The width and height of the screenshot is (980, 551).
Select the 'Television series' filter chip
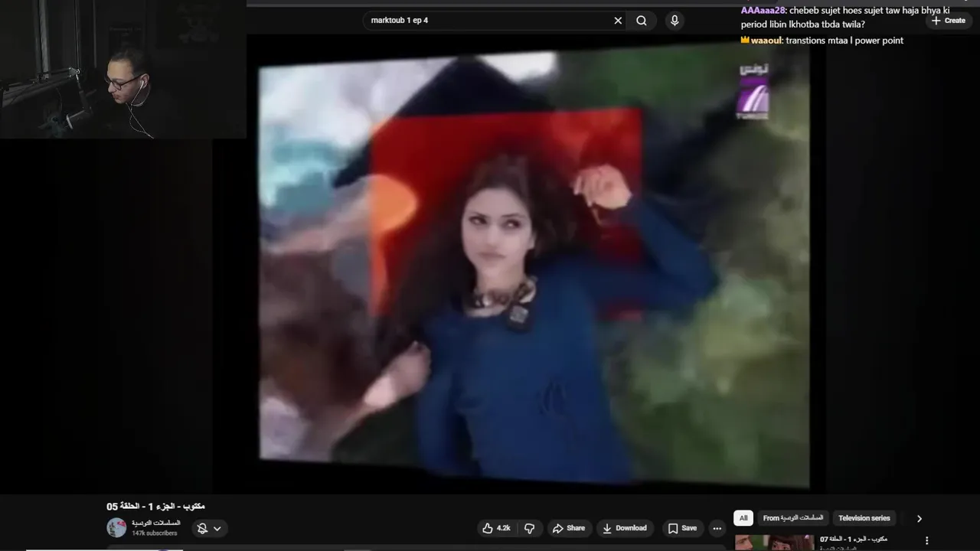coord(864,518)
